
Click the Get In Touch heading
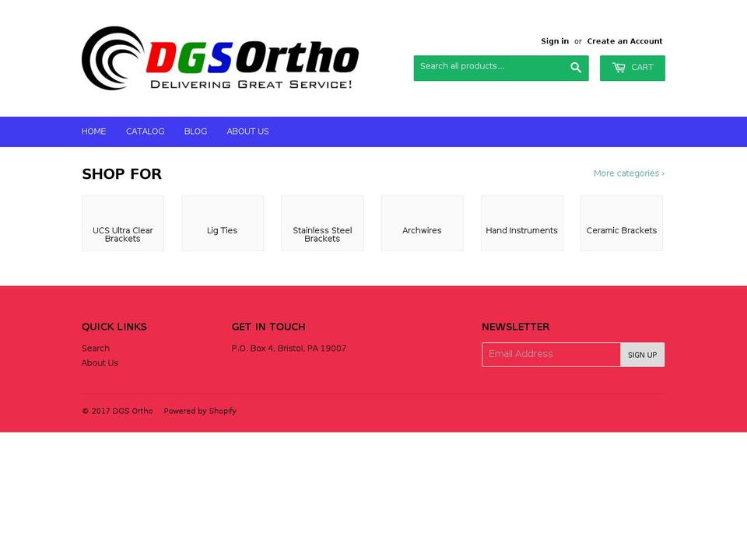(x=268, y=327)
